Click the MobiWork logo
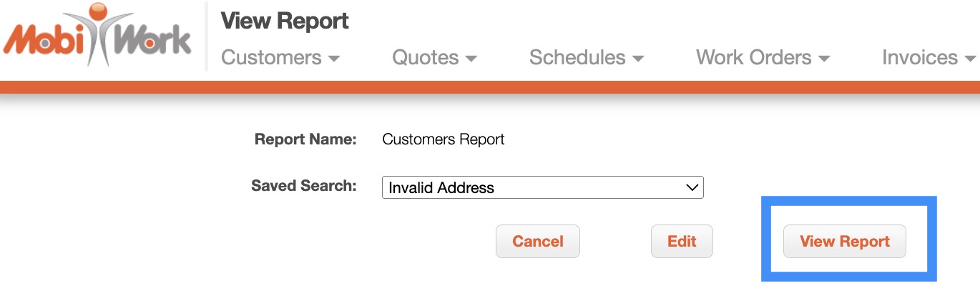The height and width of the screenshot is (306, 980). pos(97,36)
